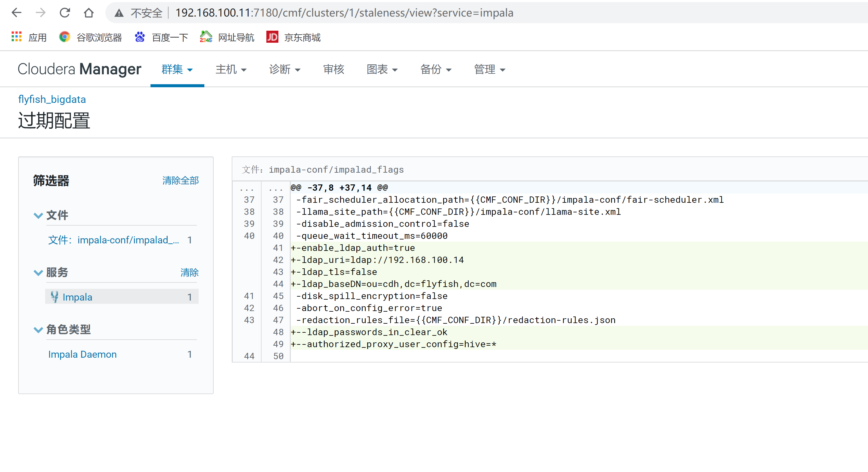Open the 应用 apps grid bookmark
868x472 pixels.
[29, 37]
